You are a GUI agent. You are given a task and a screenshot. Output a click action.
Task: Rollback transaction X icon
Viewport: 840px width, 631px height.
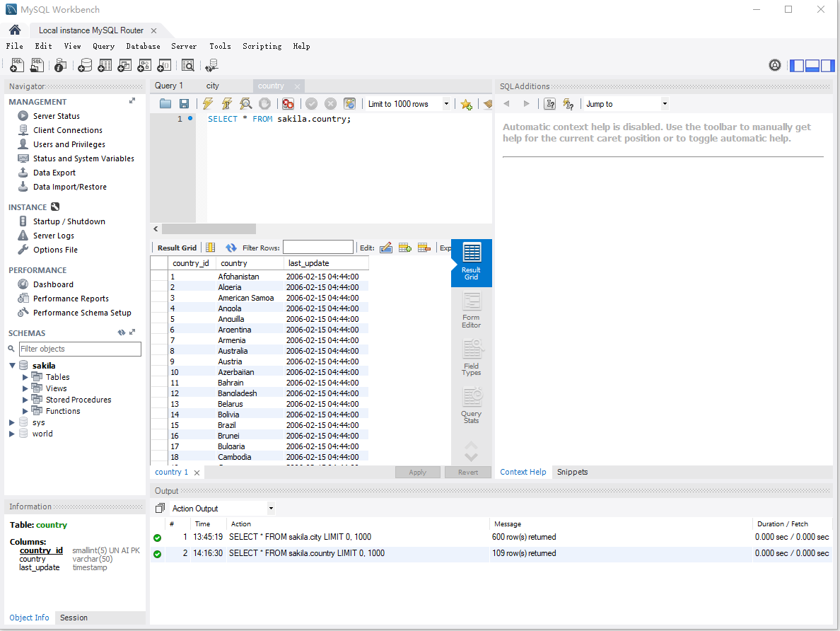pyautogui.click(x=330, y=104)
